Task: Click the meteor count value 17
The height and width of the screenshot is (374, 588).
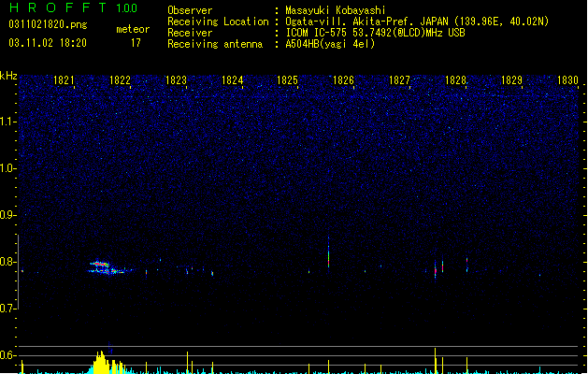Action: 136,43
